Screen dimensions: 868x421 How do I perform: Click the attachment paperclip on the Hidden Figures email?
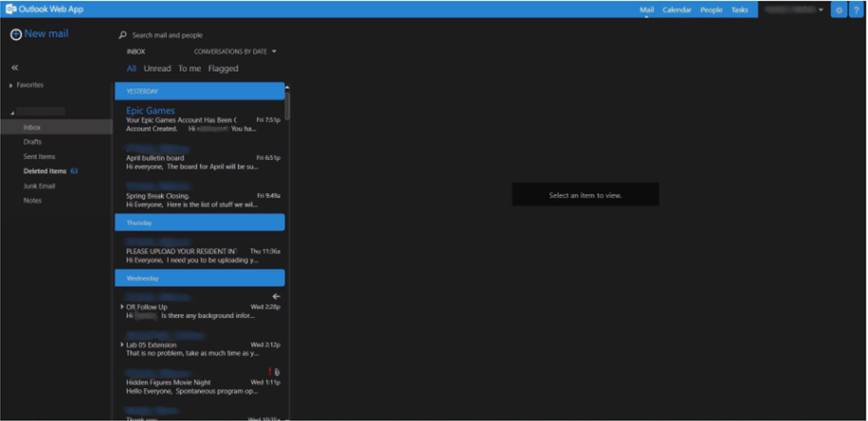(277, 373)
